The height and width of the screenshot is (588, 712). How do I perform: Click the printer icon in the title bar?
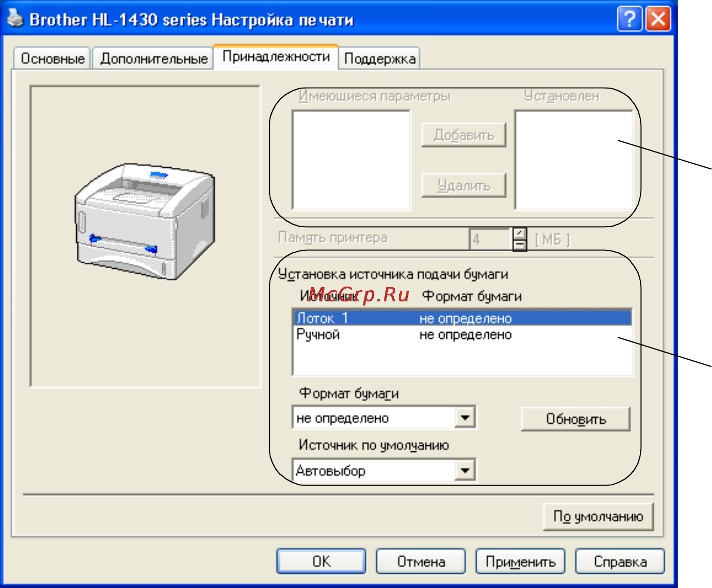pyautogui.click(x=15, y=19)
